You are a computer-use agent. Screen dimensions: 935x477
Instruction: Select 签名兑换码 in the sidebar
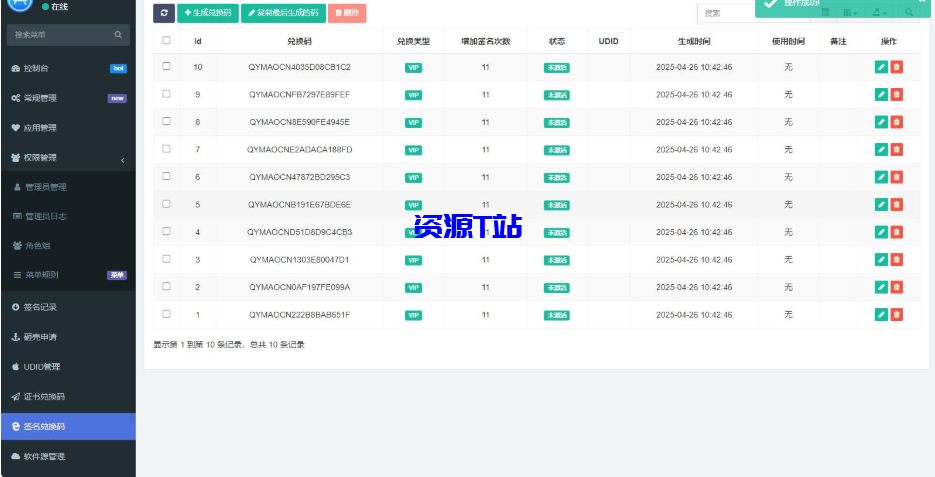[x=68, y=426]
